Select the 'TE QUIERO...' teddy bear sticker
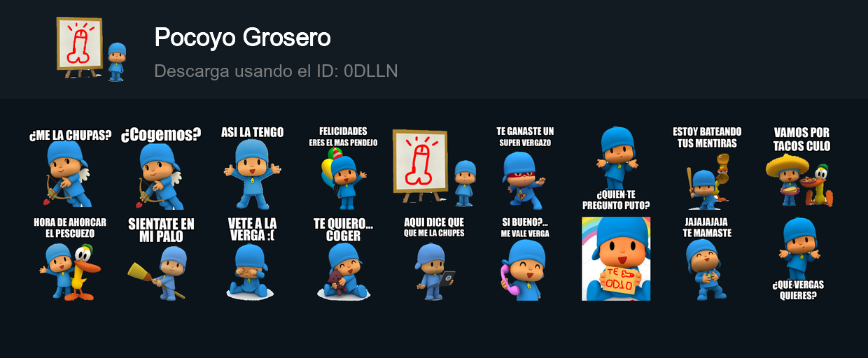868x358 pixels. (343, 259)
